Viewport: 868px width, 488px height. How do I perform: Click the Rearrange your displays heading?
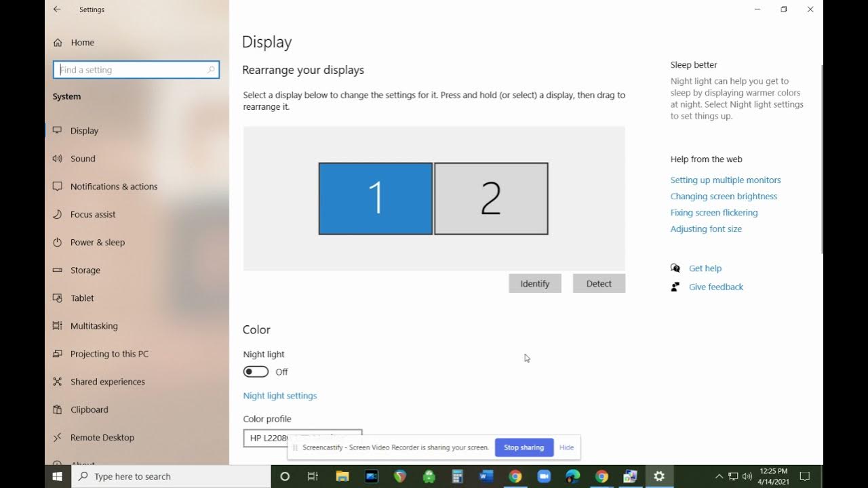click(303, 70)
